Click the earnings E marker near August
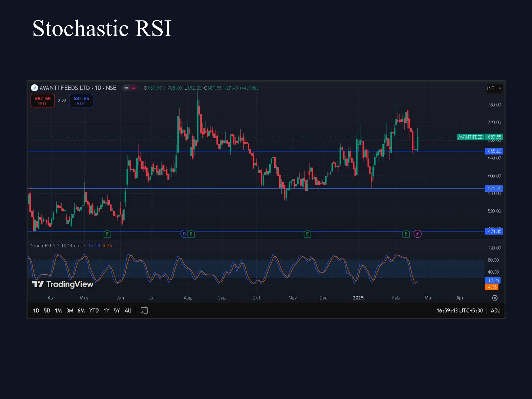Screen dimensions: 532x399 191,234
